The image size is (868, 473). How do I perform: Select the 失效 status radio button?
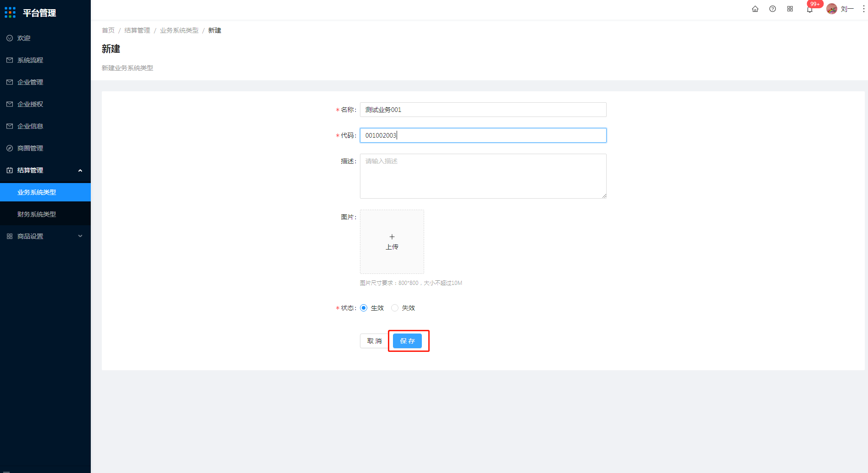pos(395,308)
